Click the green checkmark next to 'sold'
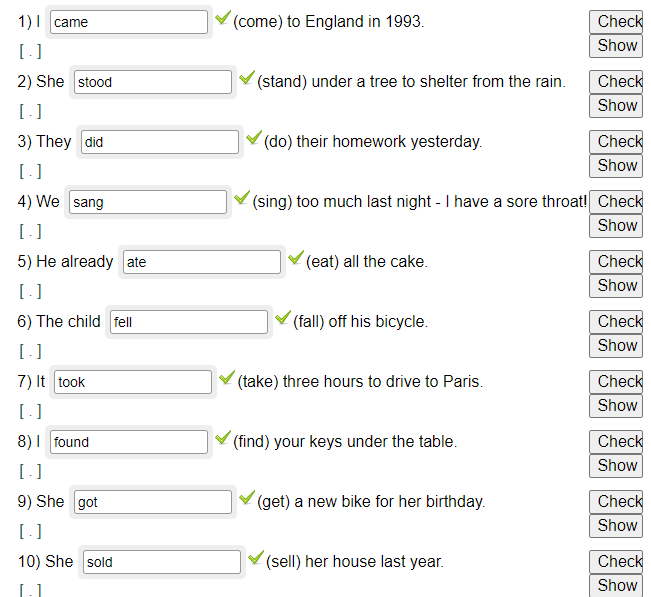This screenshot has height=597, width=651. pyautogui.click(x=255, y=559)
